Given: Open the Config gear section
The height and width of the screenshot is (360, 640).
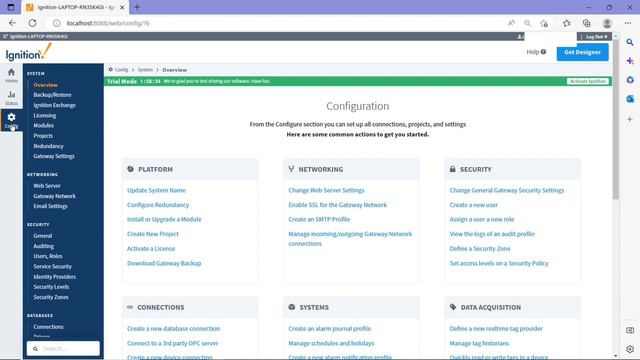Looking at the screenshot, I should 11,120.
